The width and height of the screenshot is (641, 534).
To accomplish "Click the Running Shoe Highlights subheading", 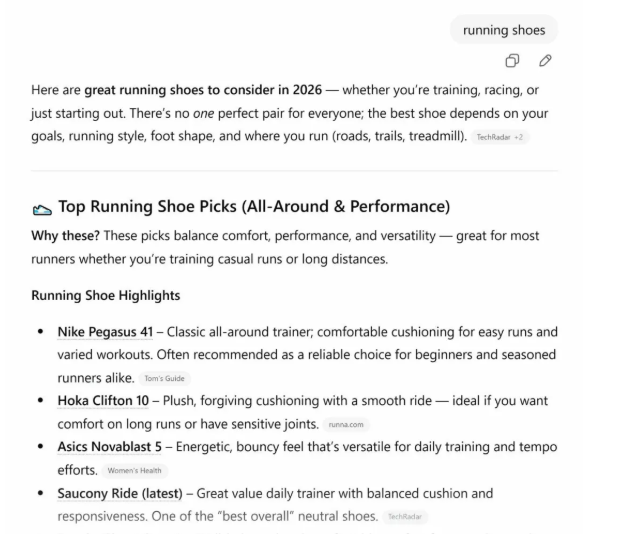I will point(105,296).
